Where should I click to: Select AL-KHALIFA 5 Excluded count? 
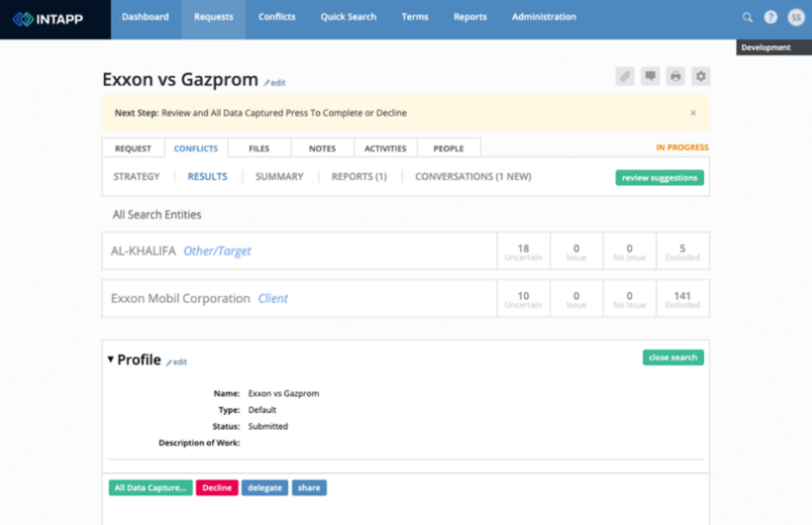(x=683, y=251)
